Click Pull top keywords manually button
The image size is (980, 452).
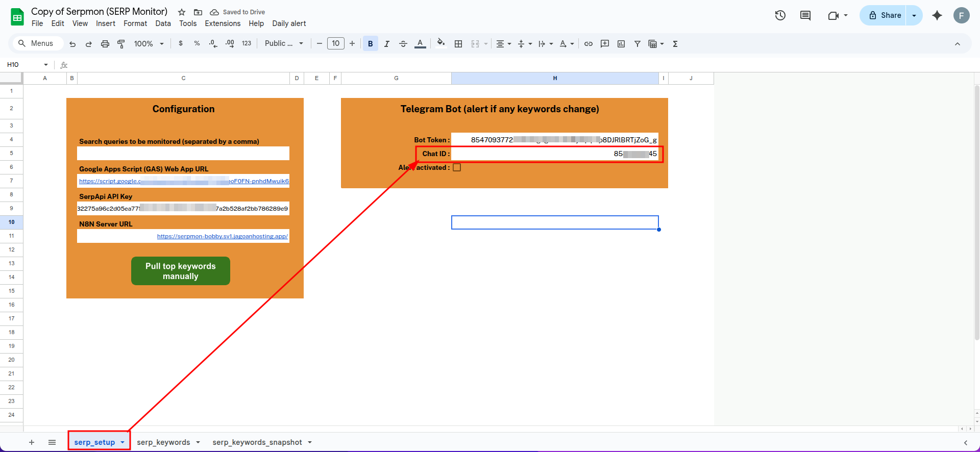point(180,271)
